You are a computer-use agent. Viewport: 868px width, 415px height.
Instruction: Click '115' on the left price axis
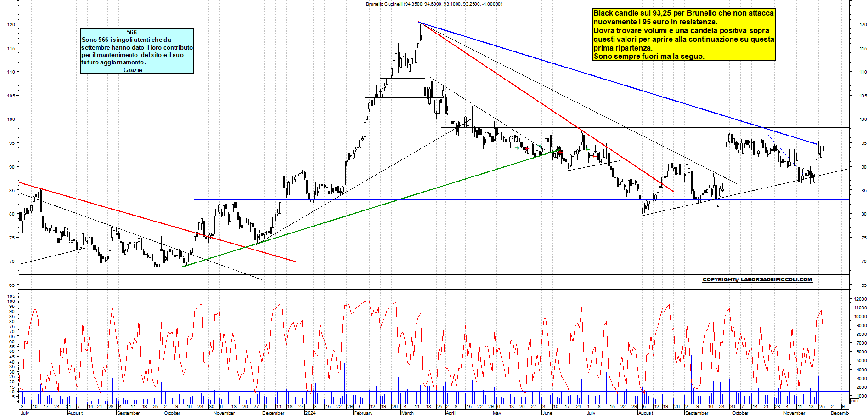click(x=11, y=48)
